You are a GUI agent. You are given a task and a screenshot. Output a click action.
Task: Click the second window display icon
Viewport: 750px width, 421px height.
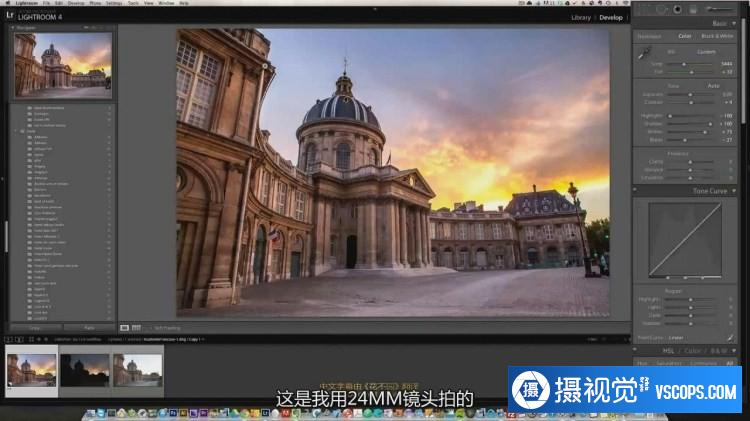pyautogui.click(x=19, y=339)
